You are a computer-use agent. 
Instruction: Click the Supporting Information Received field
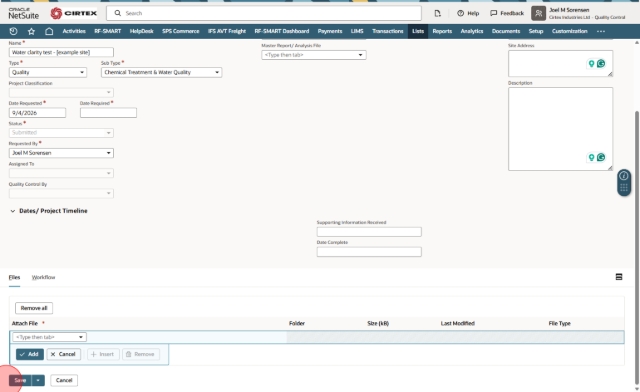pos(369,232)
